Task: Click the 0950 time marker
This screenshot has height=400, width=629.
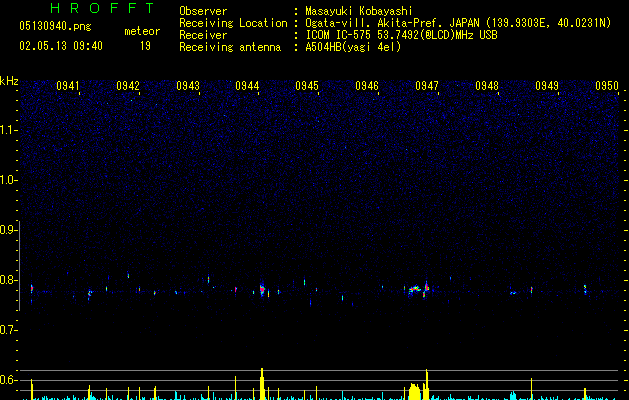Action: point(607,86)
